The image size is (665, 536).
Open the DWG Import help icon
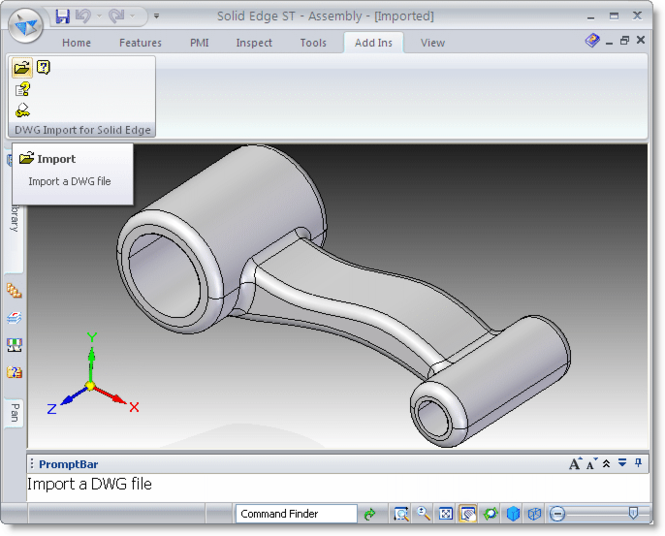tap(44, 67)
